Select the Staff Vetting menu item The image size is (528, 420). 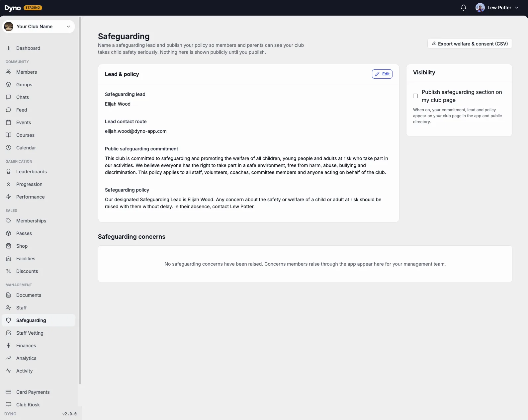pyautogui.click(x=39, y=333)
